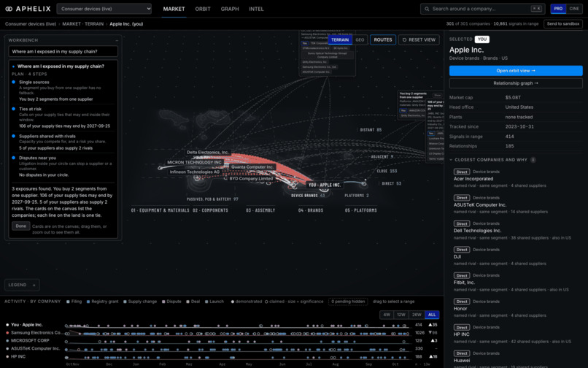Click the blue bullet beside Ties at risk
The image size is (588, 368).
coord(14,109)
